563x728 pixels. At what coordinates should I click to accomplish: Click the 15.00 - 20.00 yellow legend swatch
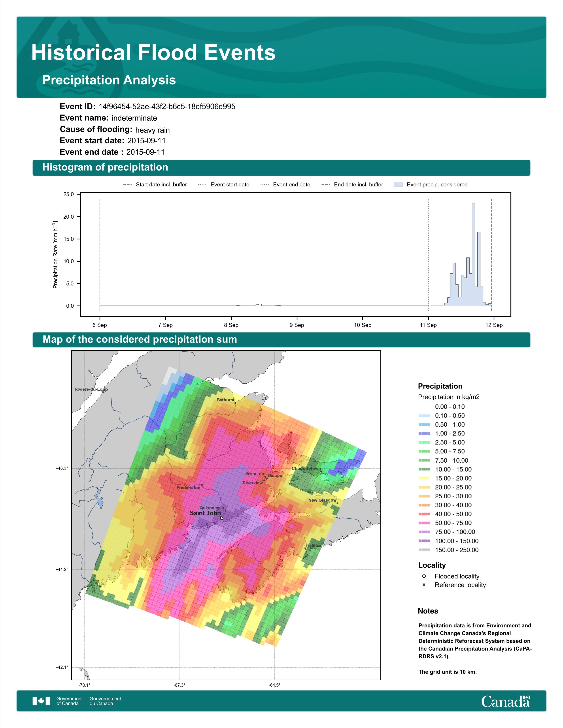[424, 478]
